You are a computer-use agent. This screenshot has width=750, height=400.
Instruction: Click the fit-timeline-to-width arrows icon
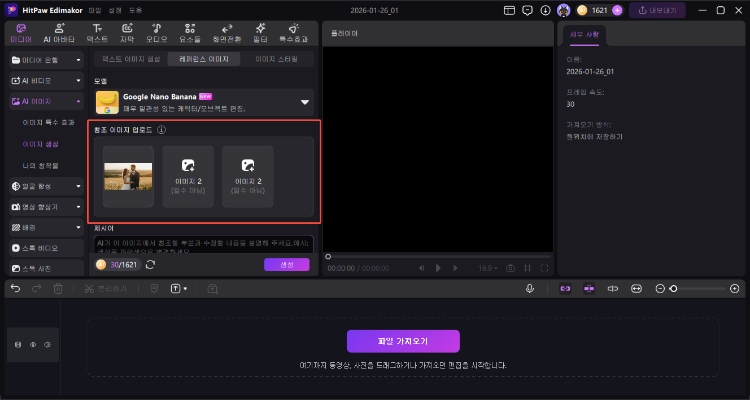pos(636,289)
